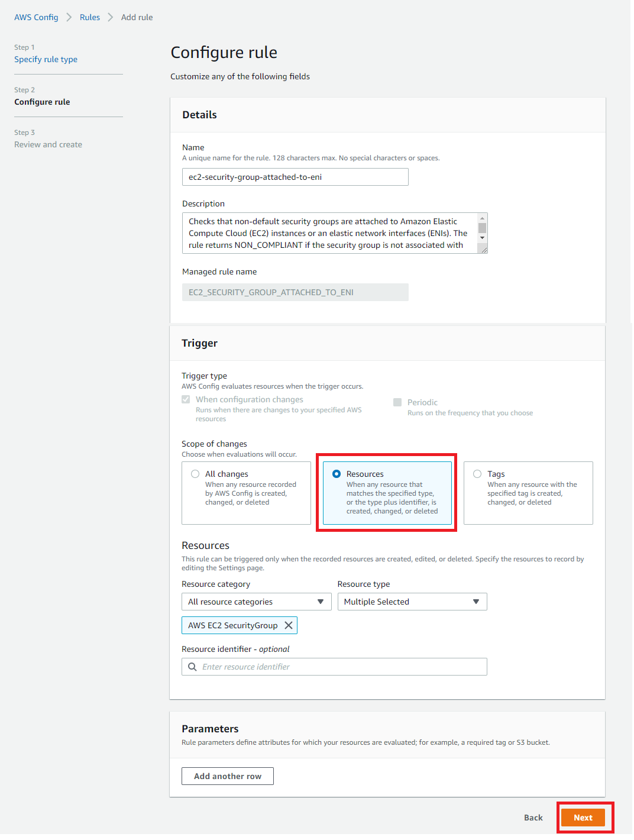Click the Managed rule name field

click(x=295, y=292)
